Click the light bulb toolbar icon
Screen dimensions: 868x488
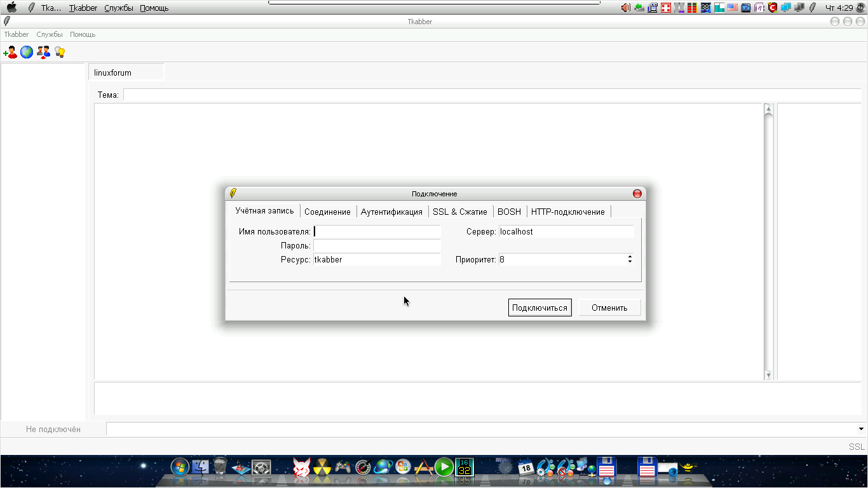tap(60, 52)
